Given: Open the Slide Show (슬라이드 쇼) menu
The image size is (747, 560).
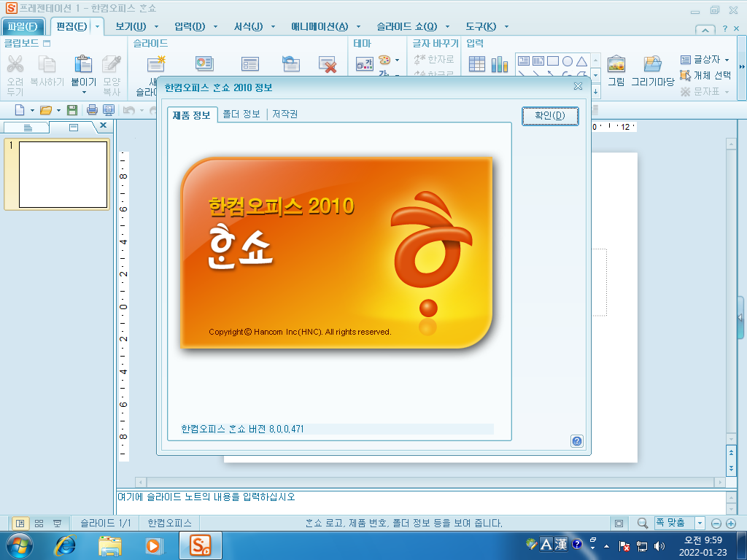Looking at the screenshot, I should (x=407, y=26).
